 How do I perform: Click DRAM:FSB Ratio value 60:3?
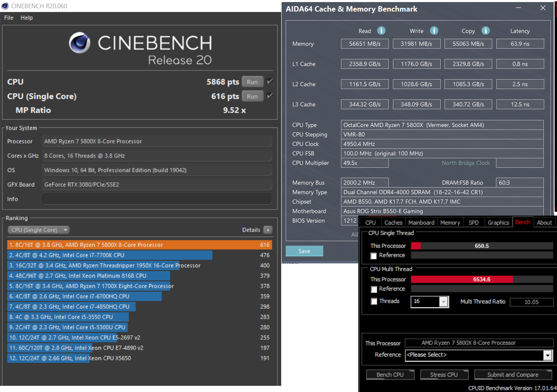520,183
